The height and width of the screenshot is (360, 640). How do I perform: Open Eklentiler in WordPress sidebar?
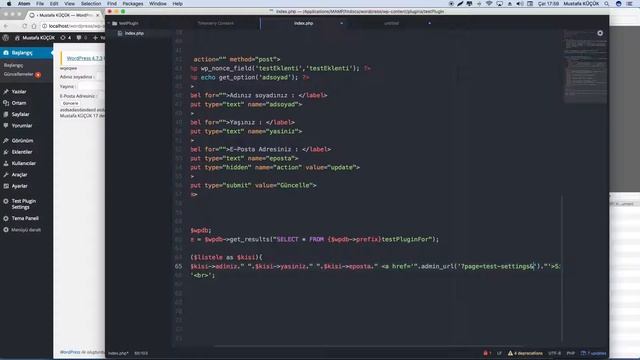point(22,152)
